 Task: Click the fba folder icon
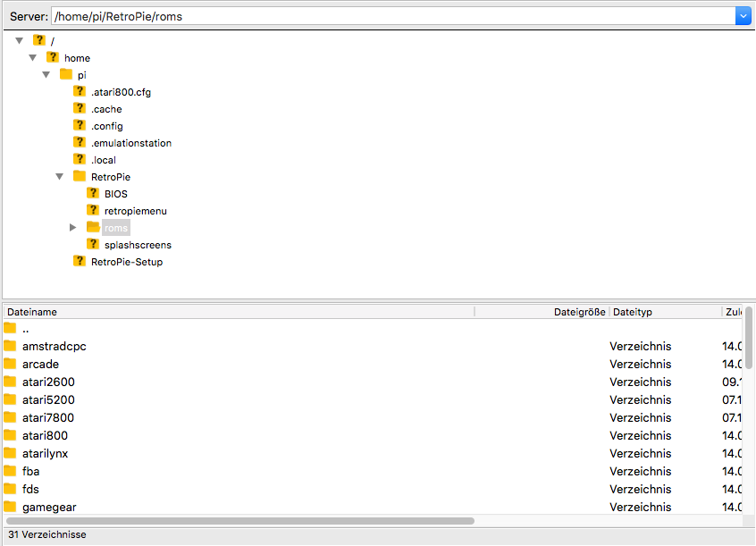coord(10,471)
